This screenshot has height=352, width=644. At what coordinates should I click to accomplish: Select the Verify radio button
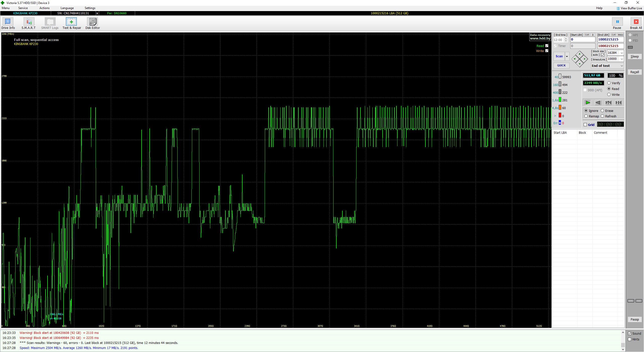(x=609, y=83)
